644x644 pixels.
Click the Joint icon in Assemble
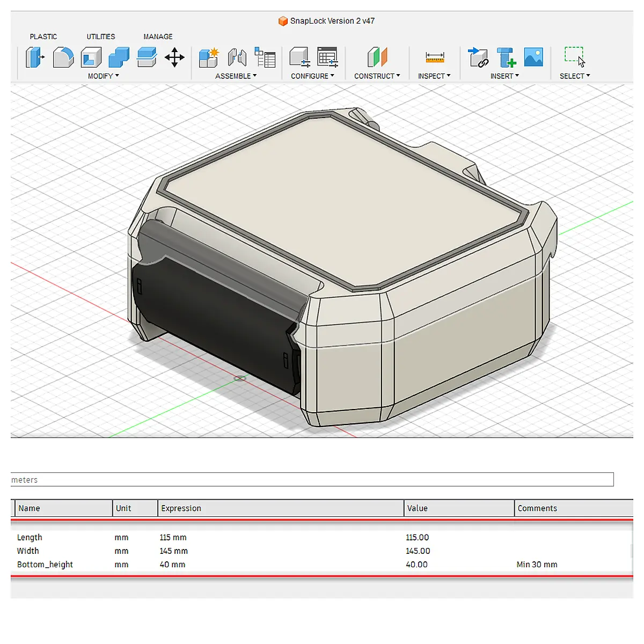tap(237, 57)
